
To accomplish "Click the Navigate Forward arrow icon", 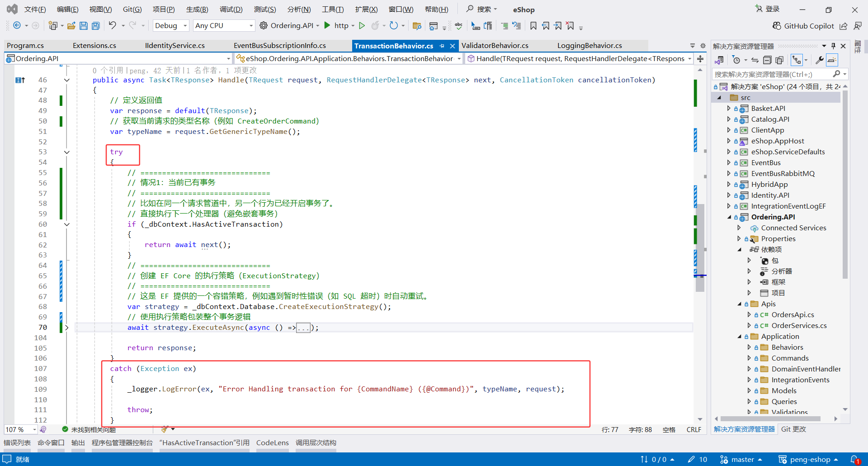I will (35, 26).
